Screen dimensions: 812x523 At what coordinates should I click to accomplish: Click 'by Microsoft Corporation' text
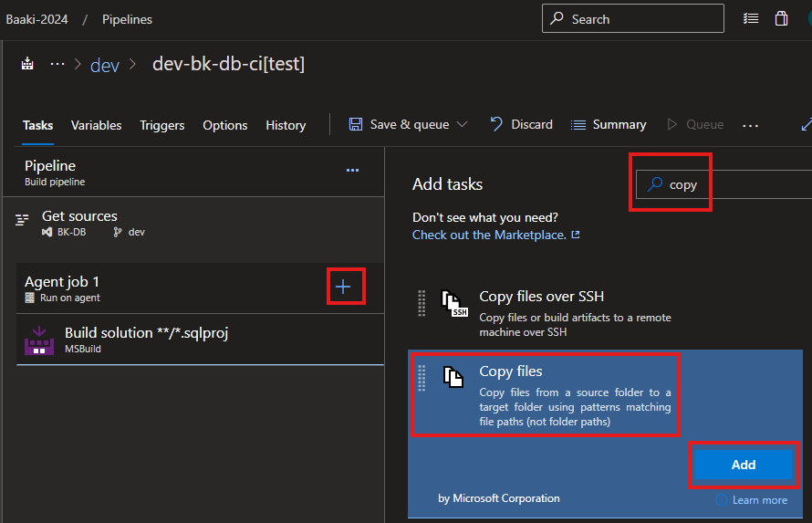(499, 498)
